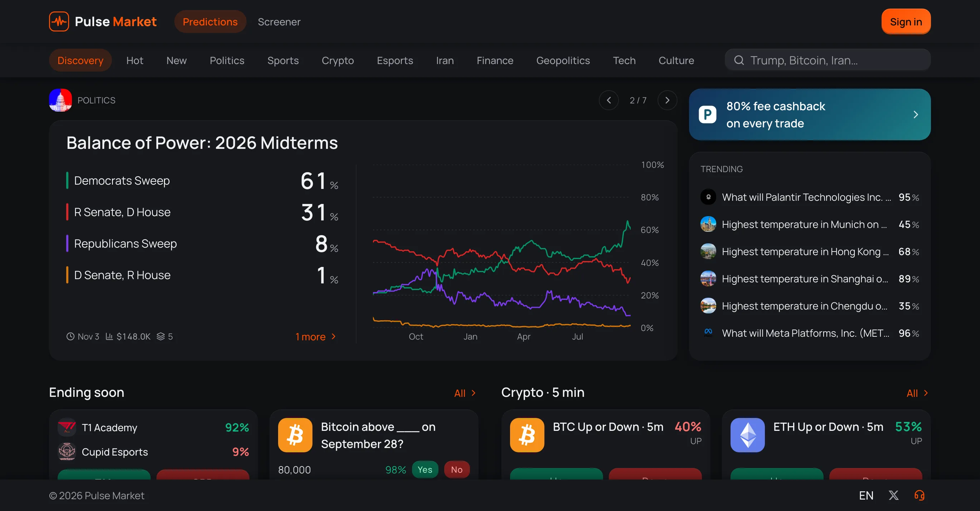Click the Munich temperature thumbnail

pyautogui.click(x=708, y=224)
